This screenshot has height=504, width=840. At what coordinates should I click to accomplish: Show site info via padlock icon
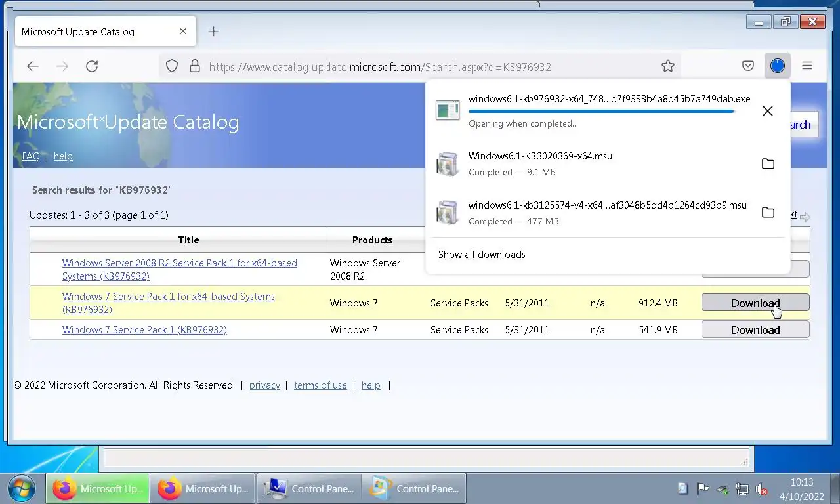click(x=194, y=66)
